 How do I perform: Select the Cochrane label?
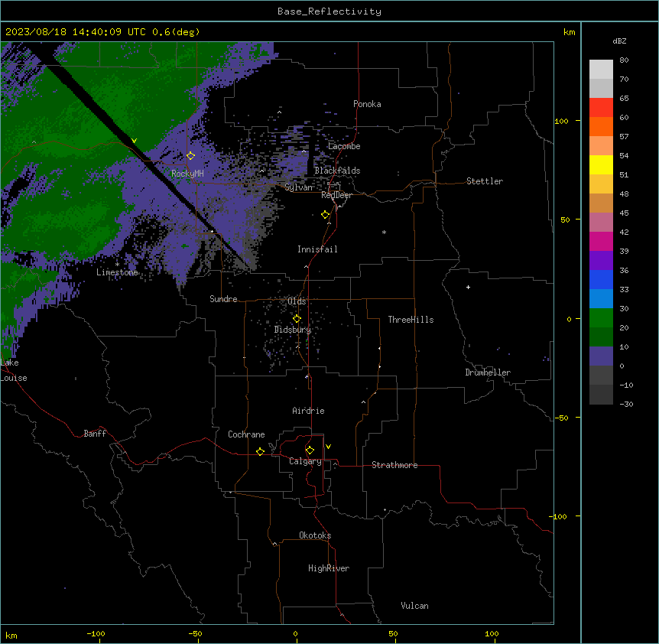tap(246, 434)
